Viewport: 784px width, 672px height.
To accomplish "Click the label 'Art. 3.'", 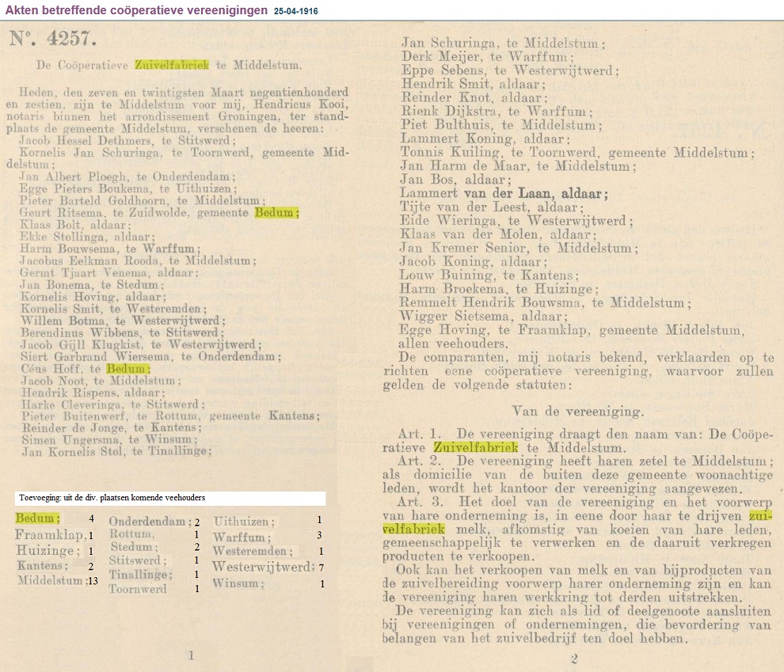I will click(x=421, y=502).
